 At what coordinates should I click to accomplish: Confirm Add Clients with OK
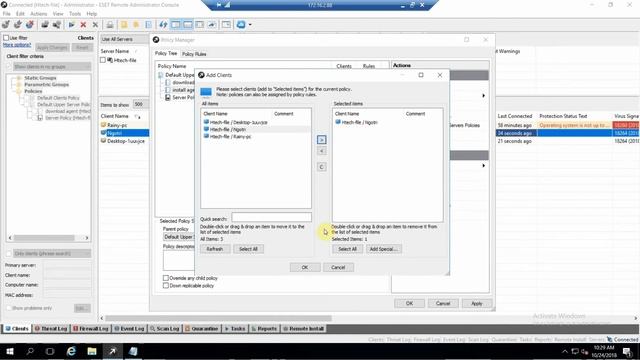(305, 267)
